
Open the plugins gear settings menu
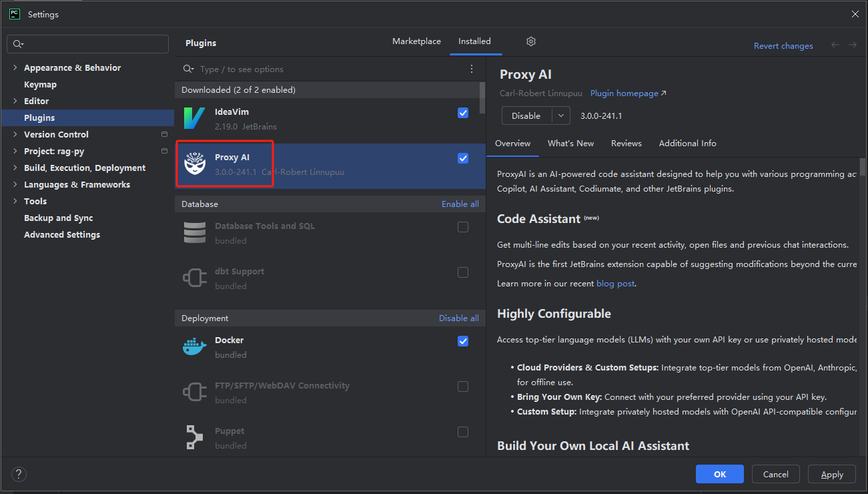(x=531, y=41)
